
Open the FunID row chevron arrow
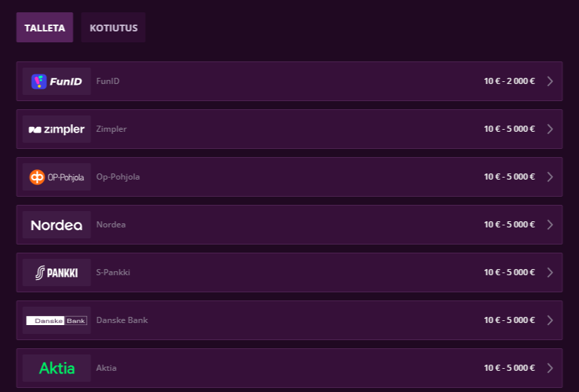pyautogui.click(x=550, y=81)
